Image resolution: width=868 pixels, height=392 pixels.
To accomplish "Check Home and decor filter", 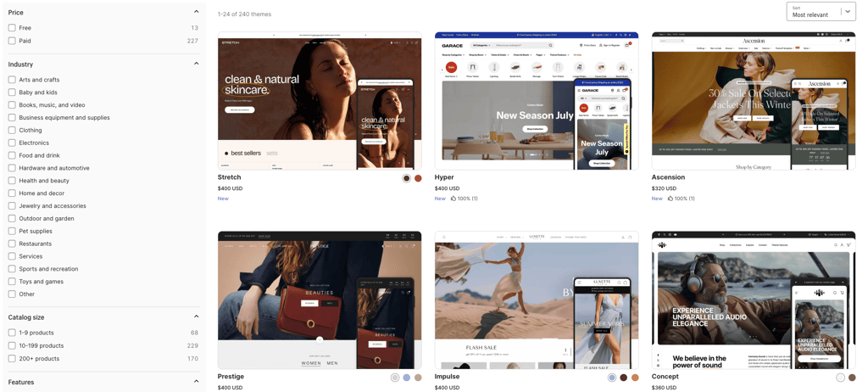I will click(x=12, y=193).
